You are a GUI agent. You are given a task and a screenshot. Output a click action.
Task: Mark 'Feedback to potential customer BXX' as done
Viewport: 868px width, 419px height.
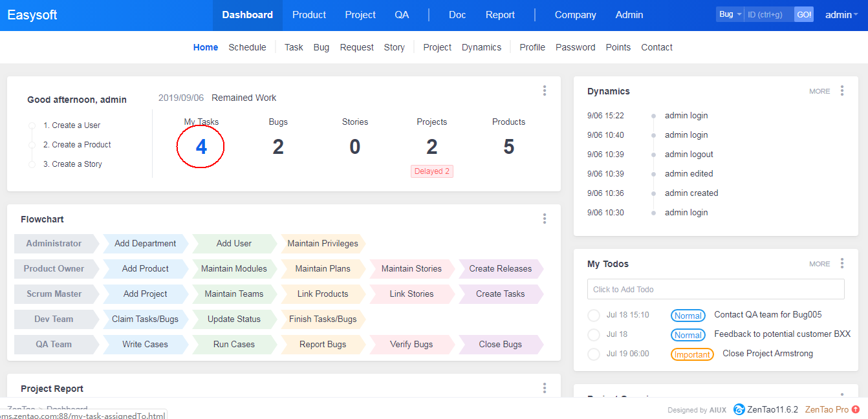pos(593,334)
